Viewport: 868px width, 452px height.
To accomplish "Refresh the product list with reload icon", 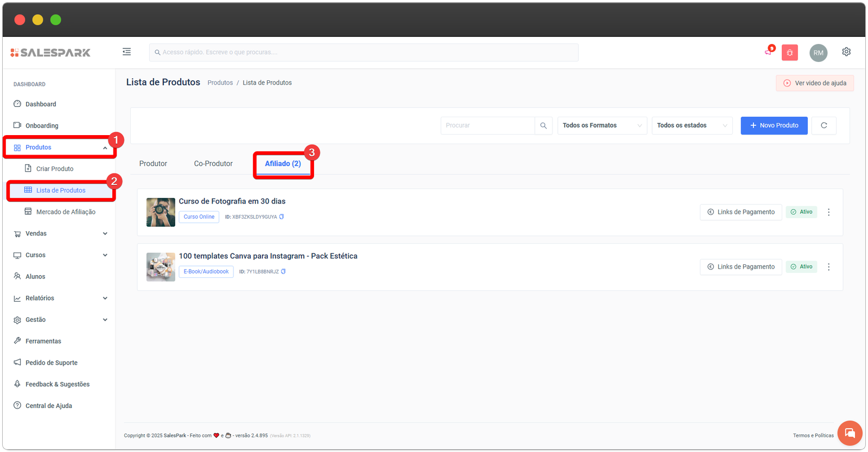I will (824, 126).
